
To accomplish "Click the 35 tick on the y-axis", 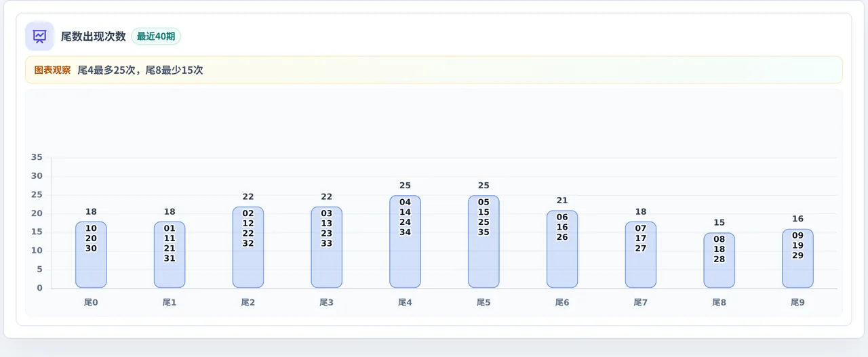I will point(37,157).
